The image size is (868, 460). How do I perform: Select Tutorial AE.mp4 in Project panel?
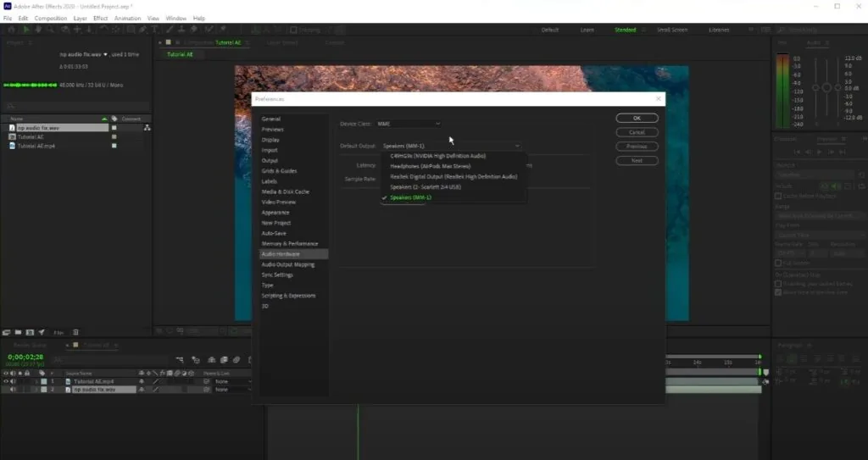tap(36, 147)
